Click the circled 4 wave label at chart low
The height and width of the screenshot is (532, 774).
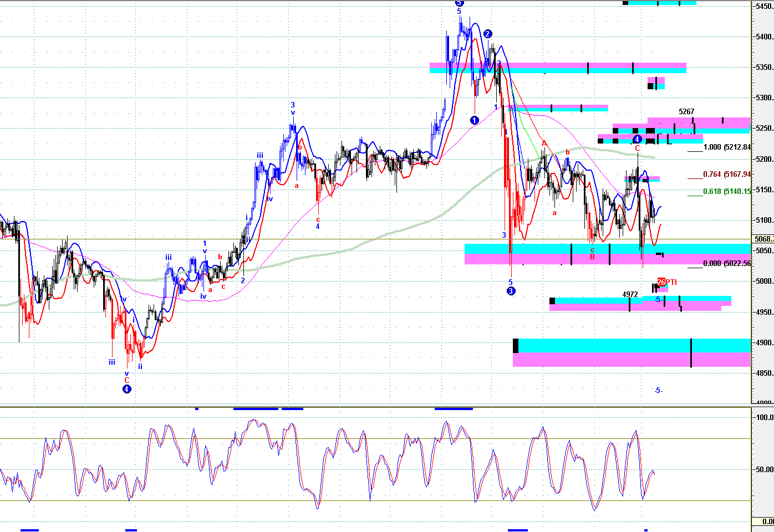126,389
